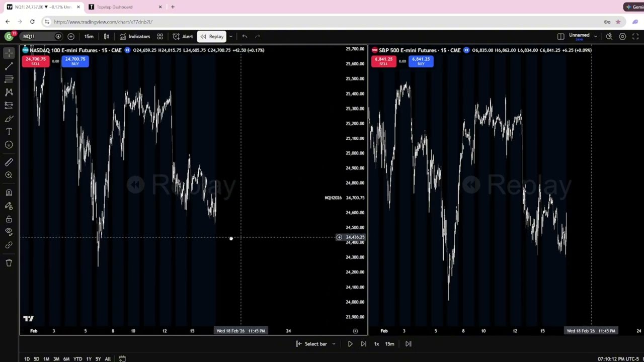The width and height of the screenshot is (644, 362).
Task: Select the text annotation tool
Action: [9, 132]
